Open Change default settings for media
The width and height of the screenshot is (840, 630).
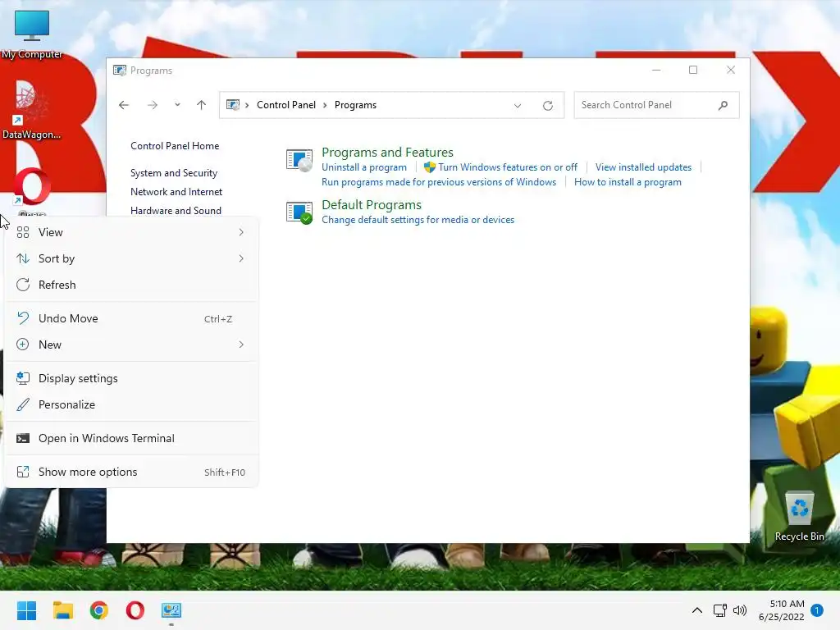[x=418, y=220]
